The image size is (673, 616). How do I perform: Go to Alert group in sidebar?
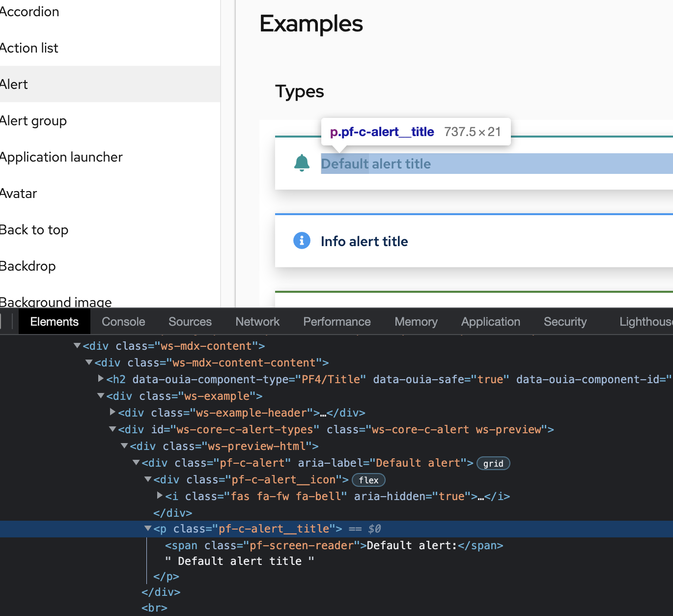[x=33, y=121]
